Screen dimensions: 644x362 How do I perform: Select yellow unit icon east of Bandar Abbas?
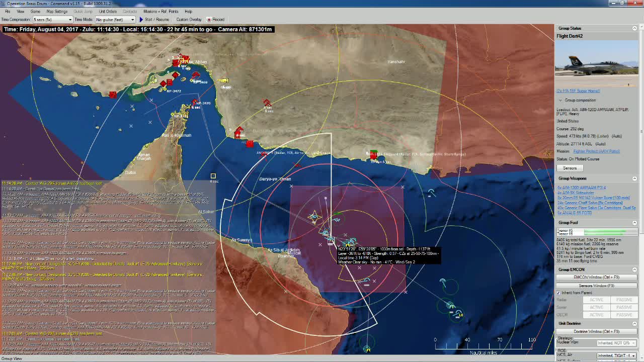click(x=224, y=81)
